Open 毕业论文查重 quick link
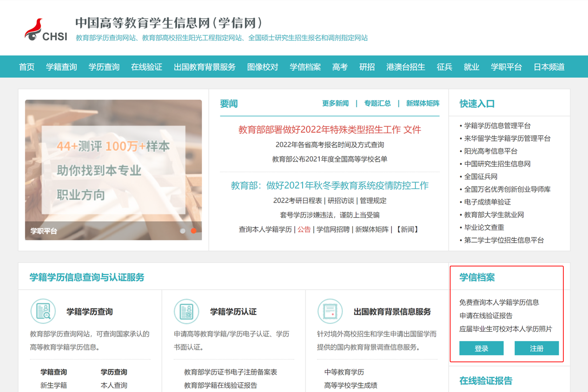The image size is (588, 392). 484,227
